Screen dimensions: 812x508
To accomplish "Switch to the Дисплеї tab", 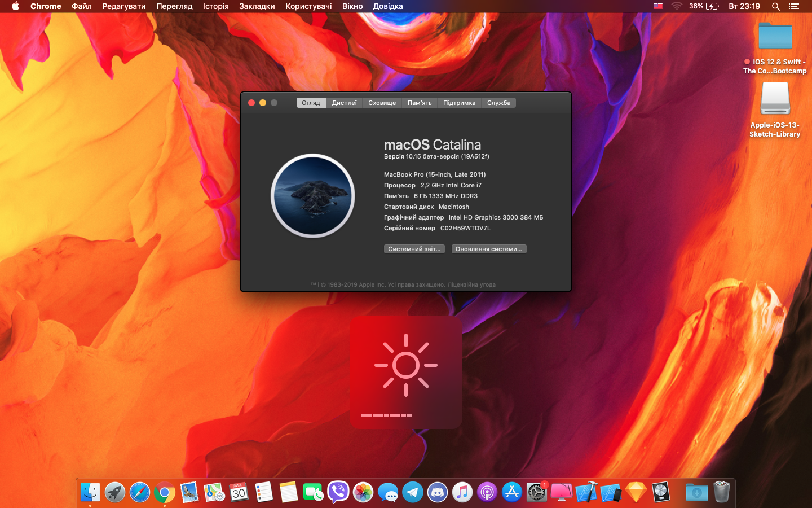I will (344, 103).
